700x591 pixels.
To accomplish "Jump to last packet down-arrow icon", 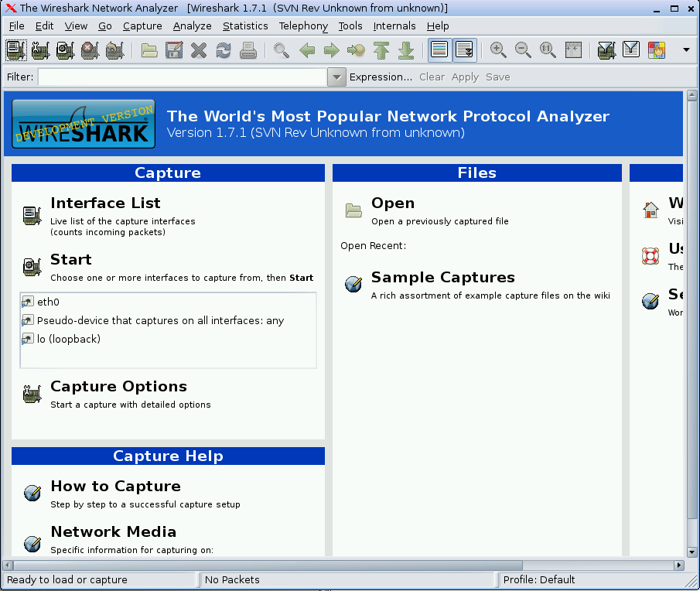I will [406, 50].
